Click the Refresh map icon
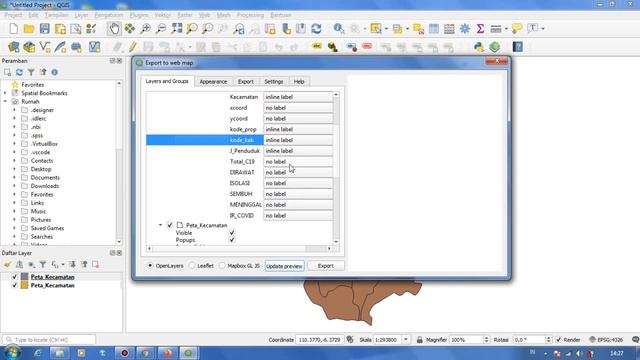640x360 pixels. 316,29
